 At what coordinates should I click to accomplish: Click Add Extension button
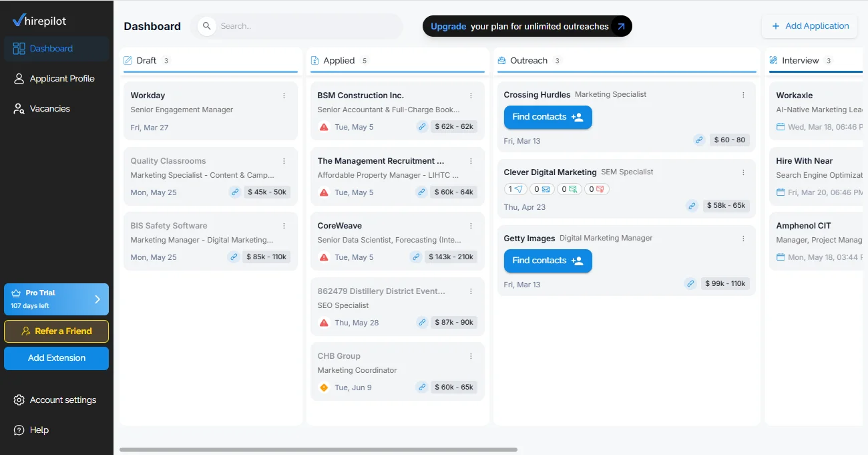[56, 358]
